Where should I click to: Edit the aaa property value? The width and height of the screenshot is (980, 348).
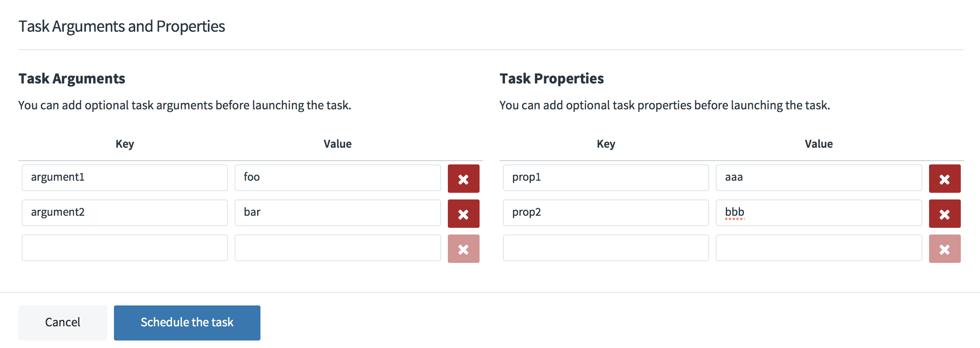(819, 178)
